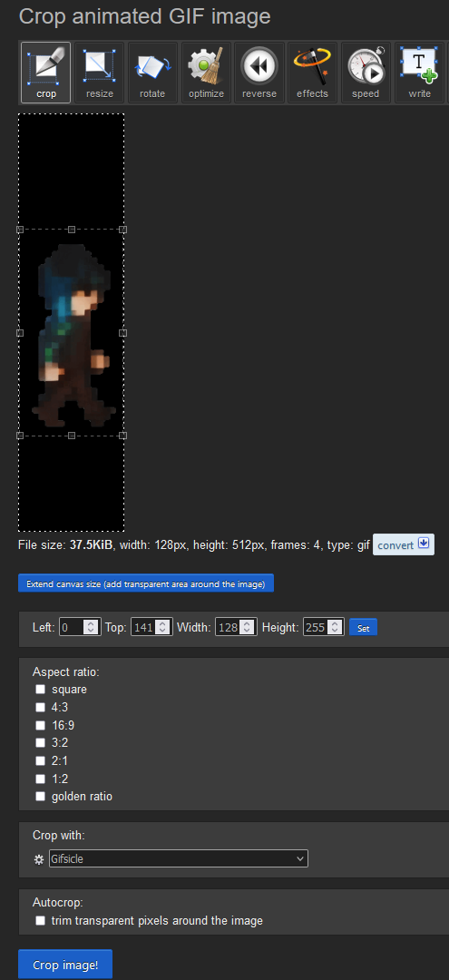Open the optimize tool with broom icon
Image resolution: width=449 pixels, height=980 pixels.
[x=206, y=72]
